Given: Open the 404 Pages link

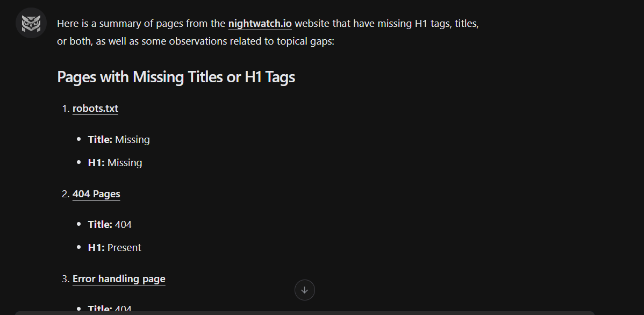Looking at the screenshot, I should click(96, 194).
